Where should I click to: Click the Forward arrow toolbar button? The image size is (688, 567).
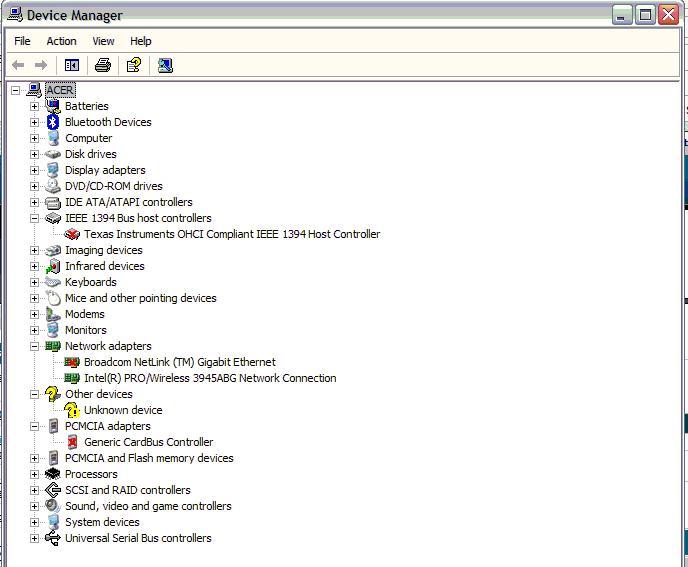click(x=41, y=65)
